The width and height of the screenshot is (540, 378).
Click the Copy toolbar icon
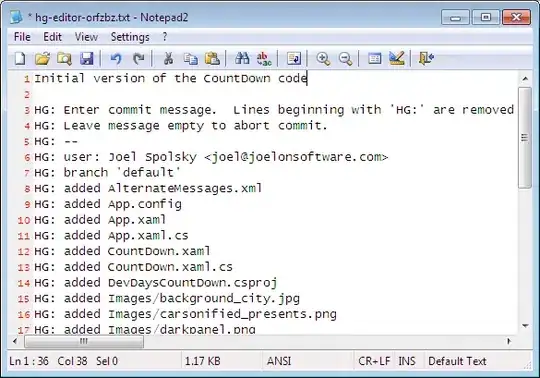point(190,59)
